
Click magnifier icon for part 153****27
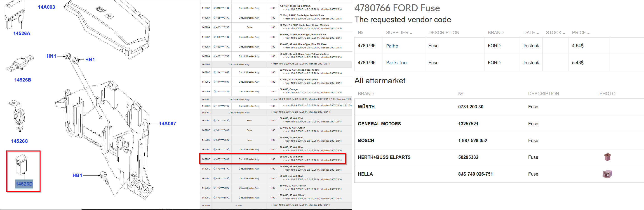click(x=228, y=106)
